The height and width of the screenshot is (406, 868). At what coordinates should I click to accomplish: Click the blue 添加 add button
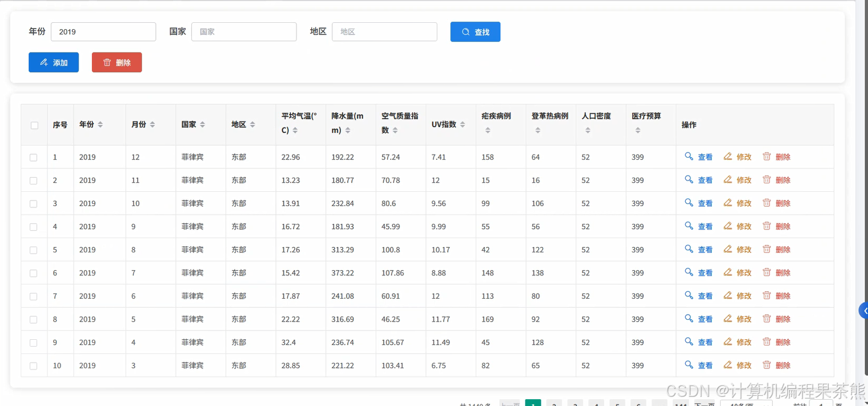[54, 62]
